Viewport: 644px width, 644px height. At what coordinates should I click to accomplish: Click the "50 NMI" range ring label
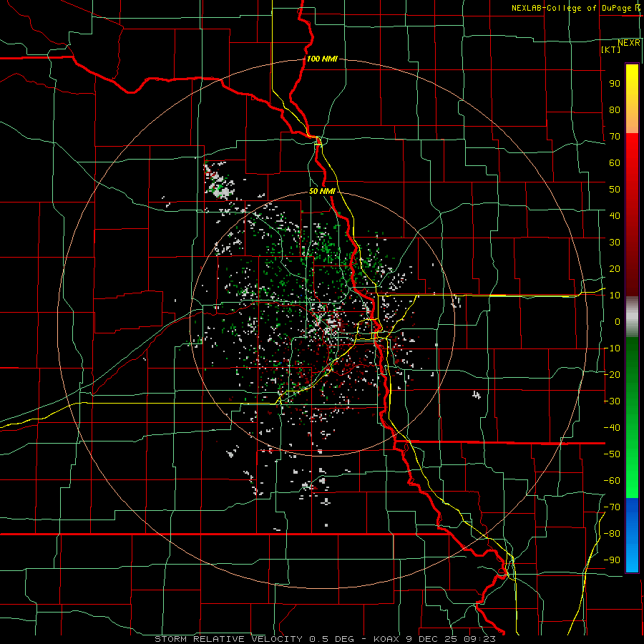[322, 191]
